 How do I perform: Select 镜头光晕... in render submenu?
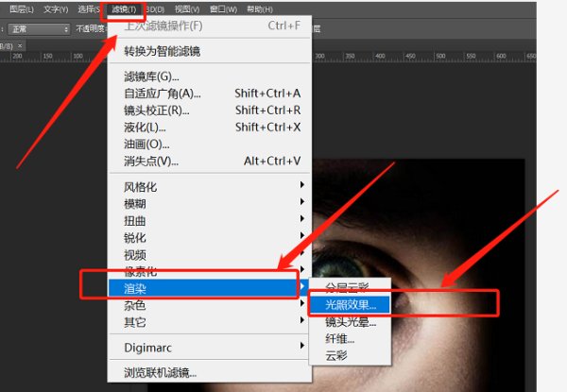pos(350,322)
